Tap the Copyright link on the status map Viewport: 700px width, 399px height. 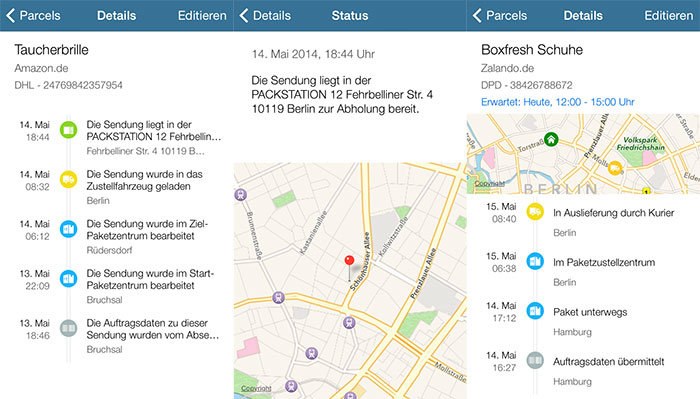256,388
